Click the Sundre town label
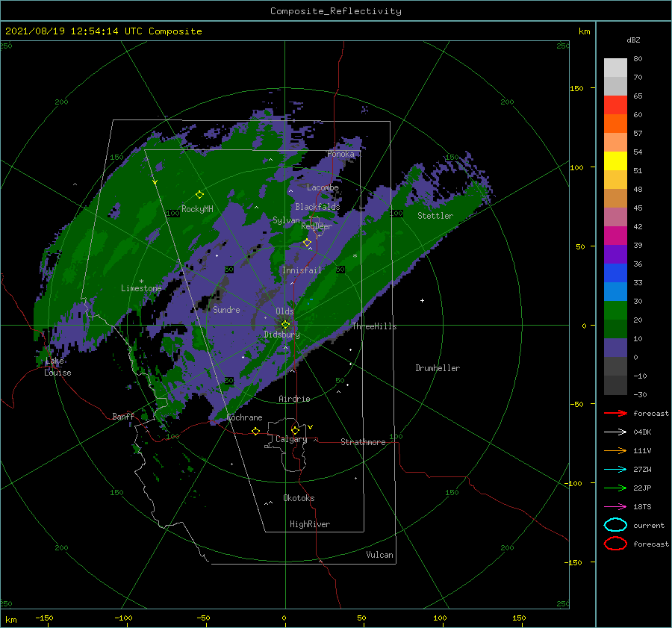Image resolution: width=672 pixels, height=628 pixels. coord(226,309)
